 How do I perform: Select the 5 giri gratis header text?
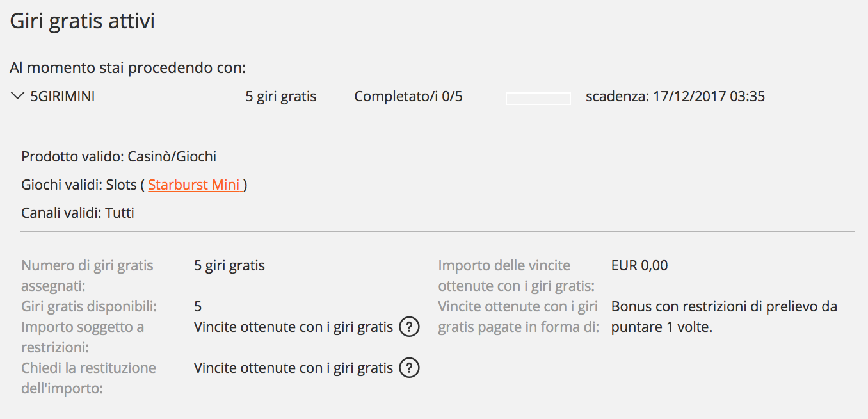coord(281,97)
